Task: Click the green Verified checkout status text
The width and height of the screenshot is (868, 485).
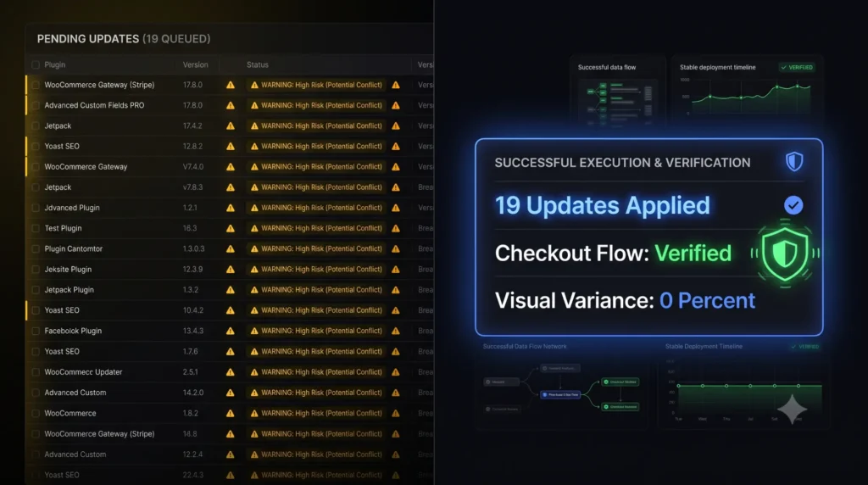Action: click(693, 254)
